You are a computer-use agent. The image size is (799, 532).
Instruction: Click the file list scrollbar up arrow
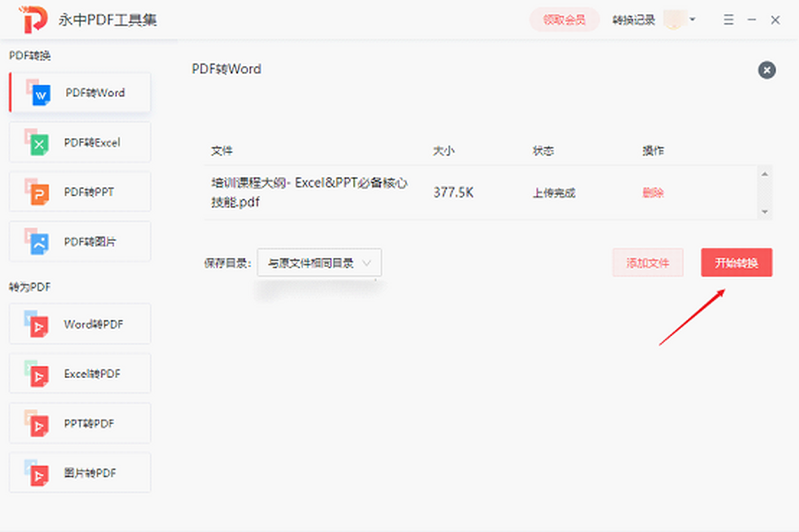(x=765, y=174)
